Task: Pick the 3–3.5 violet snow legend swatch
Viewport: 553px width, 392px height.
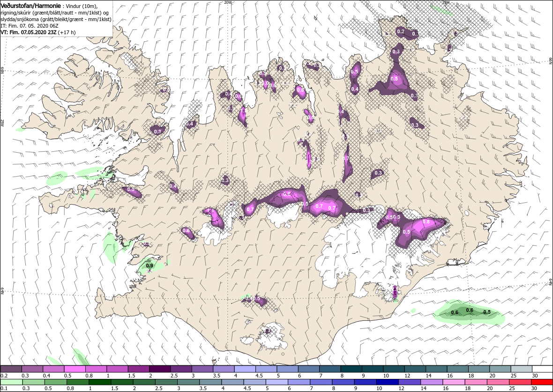Action: [202, 369]
